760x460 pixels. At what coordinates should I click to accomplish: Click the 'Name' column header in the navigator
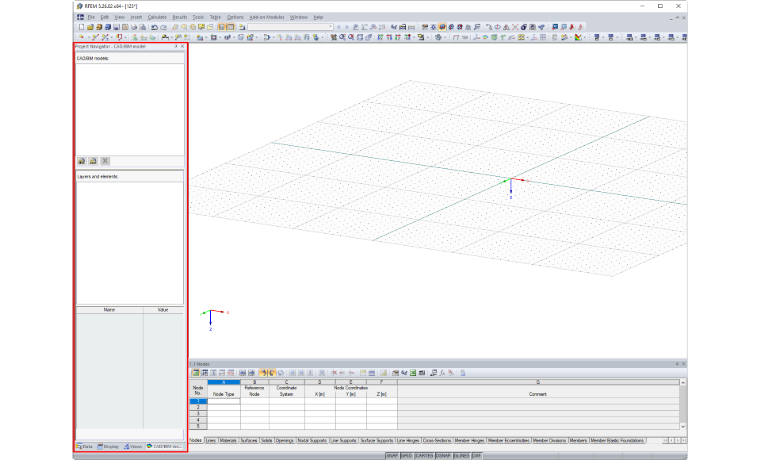pos(110,310)
